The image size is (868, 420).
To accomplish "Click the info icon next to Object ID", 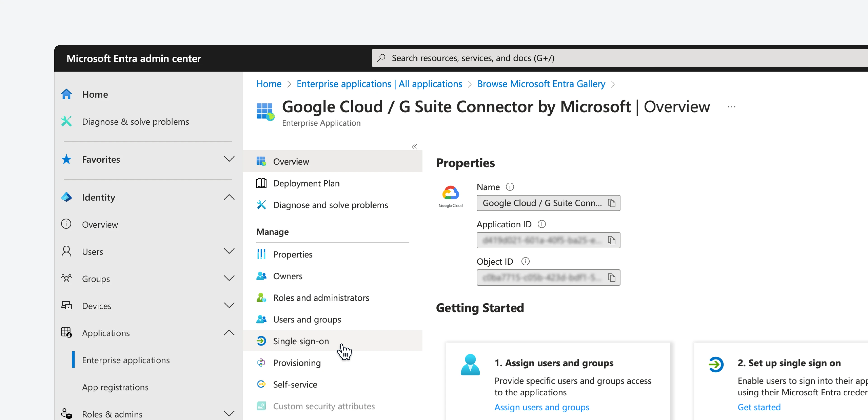I will tap(526, 261).
